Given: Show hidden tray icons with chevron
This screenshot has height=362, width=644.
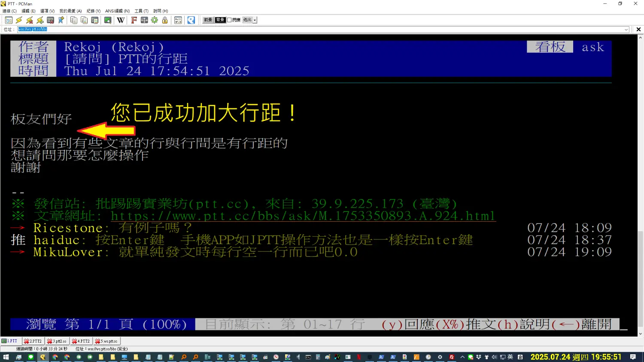Looking at the screenshot, I should point(462,357).
